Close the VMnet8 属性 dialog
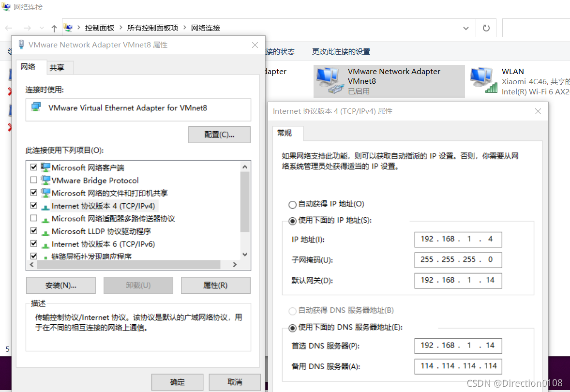This screenshot has width=570, height=392. click(255, 45)
